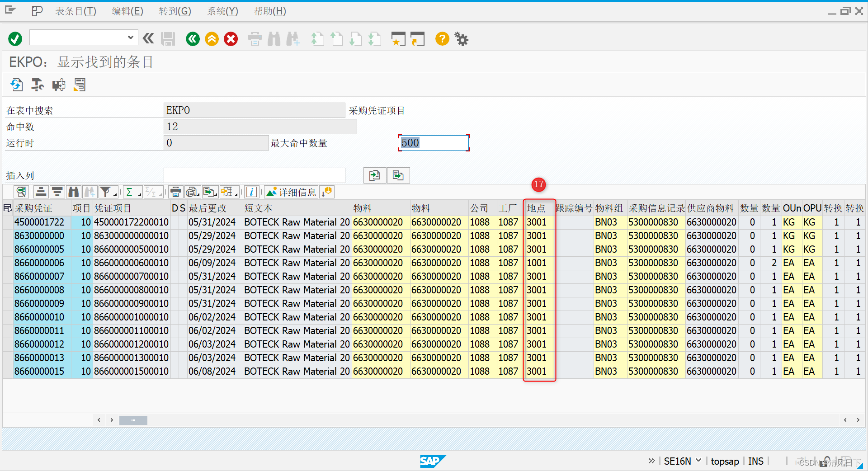Refresh the table data below the title
Image resolution: width=868 pixels, height=471 pixels.
(x=17, y=85)
